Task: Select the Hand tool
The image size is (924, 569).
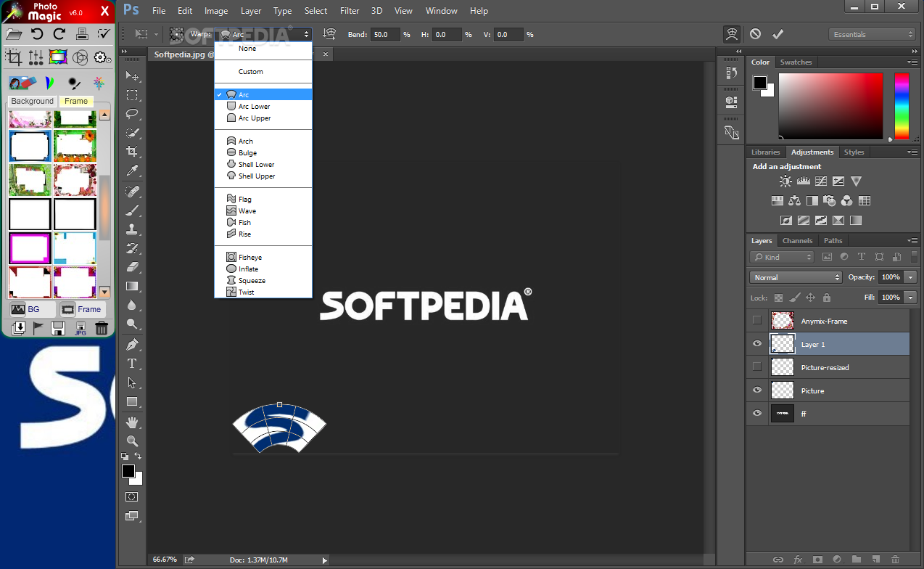Action: click(x=132, y=422)
